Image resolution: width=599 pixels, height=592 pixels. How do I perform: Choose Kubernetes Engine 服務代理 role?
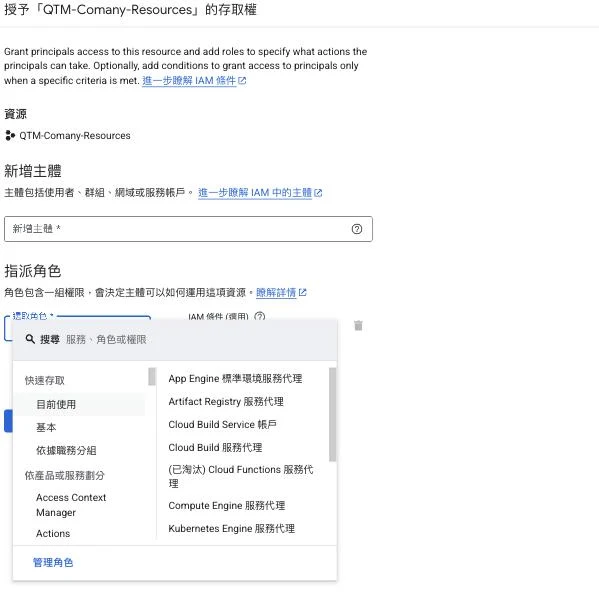(x=232, y=529)
